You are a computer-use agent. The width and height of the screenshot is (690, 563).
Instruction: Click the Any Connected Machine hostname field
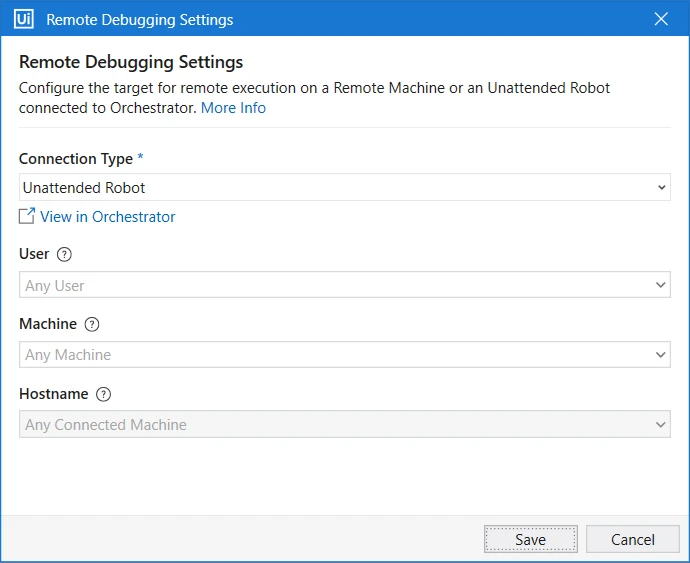[345, 424]
